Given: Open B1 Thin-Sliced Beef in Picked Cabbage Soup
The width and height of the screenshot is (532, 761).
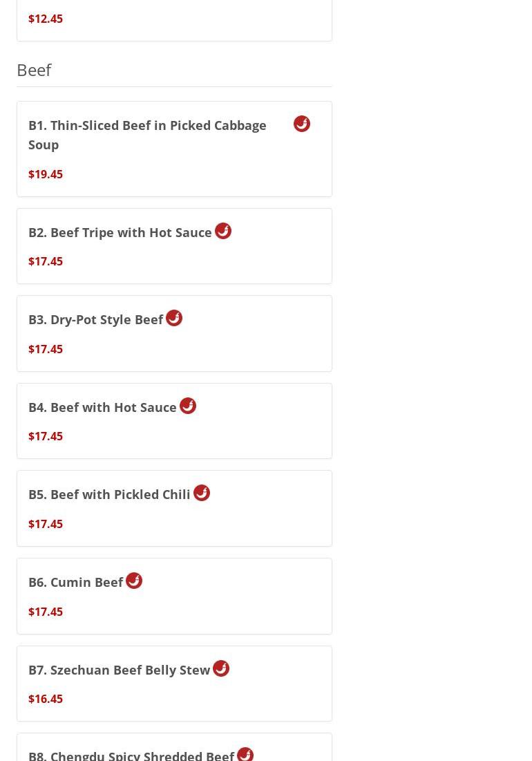Looking at the screenshot, I should pyautogui.click(x=147, y=135).
